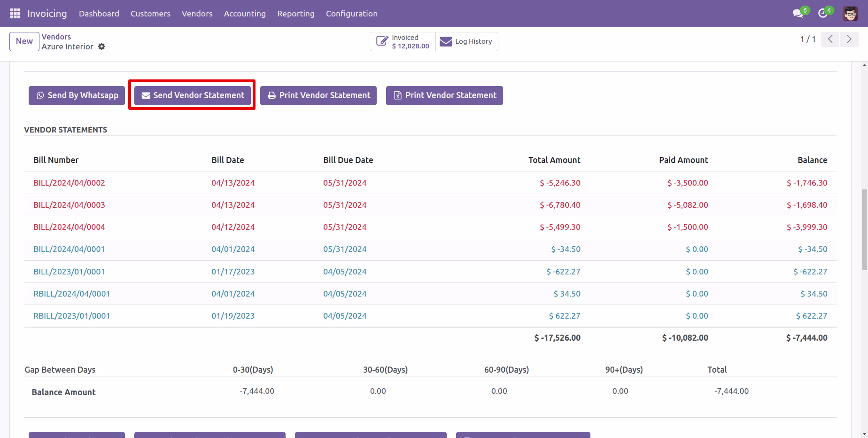Open the user avatar menu
This screenshot has height=438, width=868.
click(850, 14)
